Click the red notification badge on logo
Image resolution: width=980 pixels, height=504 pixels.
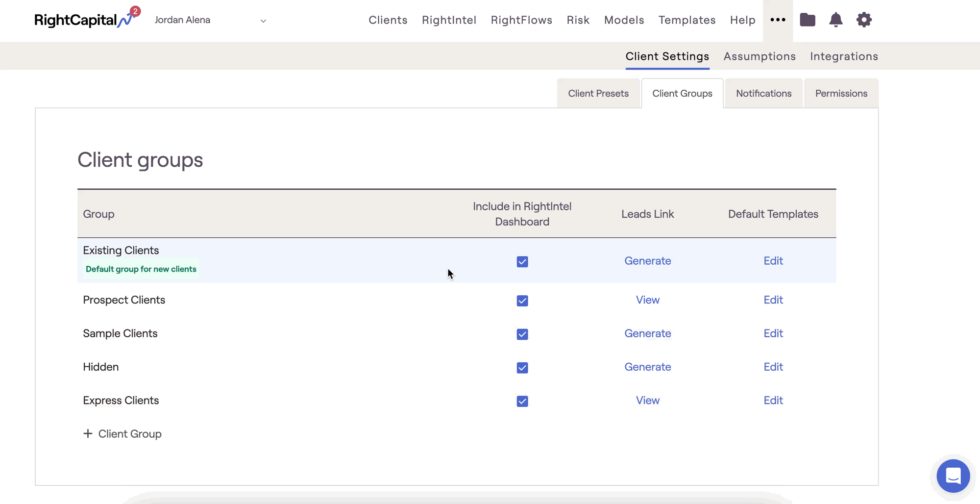tap(135, 11)
